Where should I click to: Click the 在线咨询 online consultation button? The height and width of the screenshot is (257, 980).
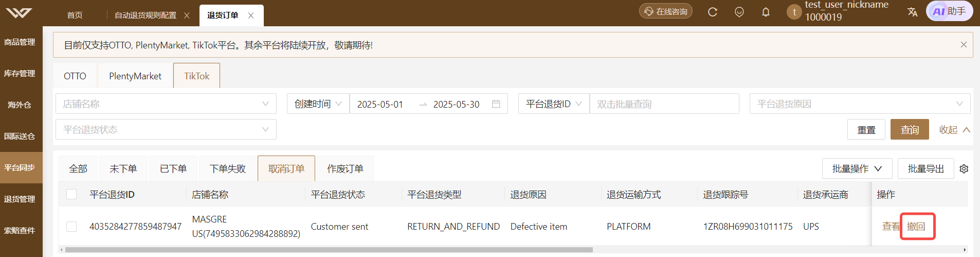665,11
